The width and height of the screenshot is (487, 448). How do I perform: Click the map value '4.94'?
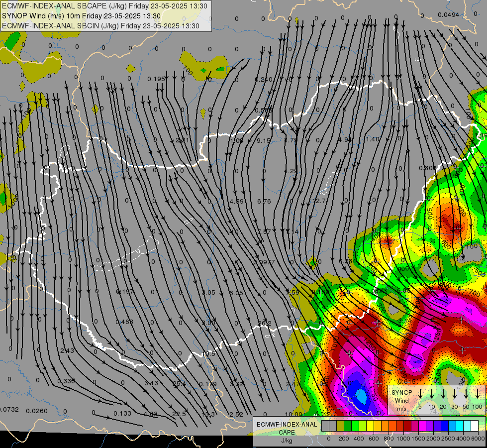click(x=345, y=139)
